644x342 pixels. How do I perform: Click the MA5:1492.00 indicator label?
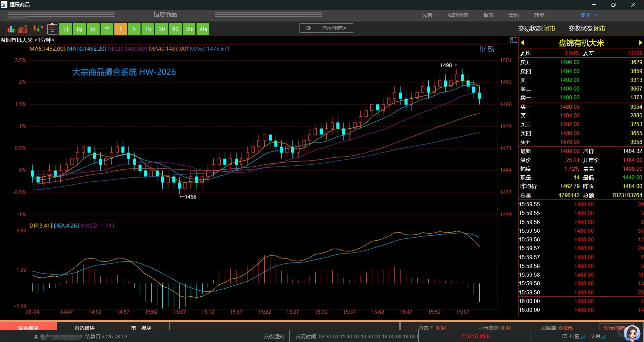point(47,49)
